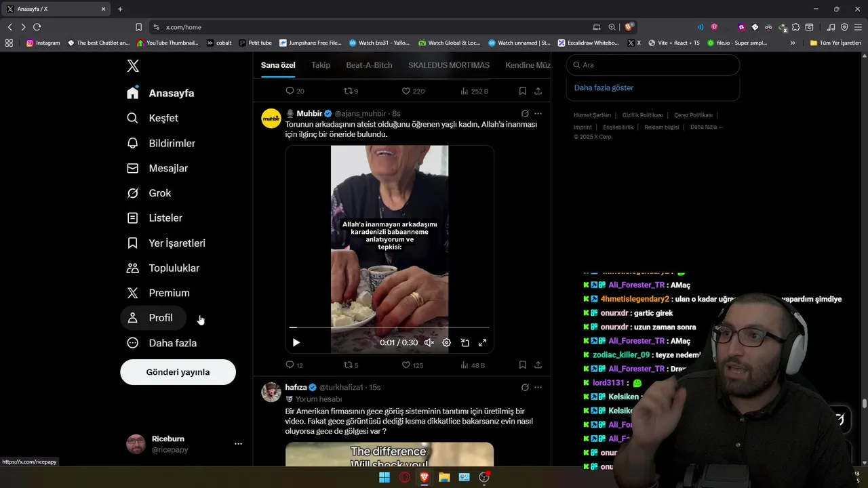Click the Gönderi yayınla button
Screen dimensions: 868x488
(178, 372)
